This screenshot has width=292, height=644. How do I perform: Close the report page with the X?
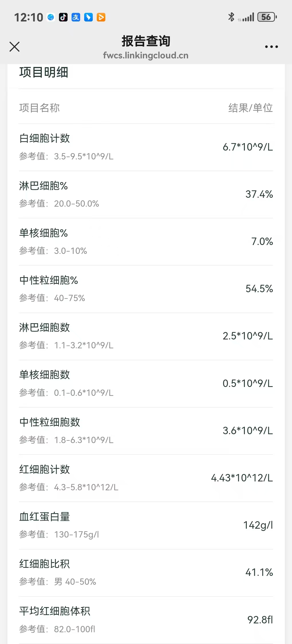click(14, 47)
